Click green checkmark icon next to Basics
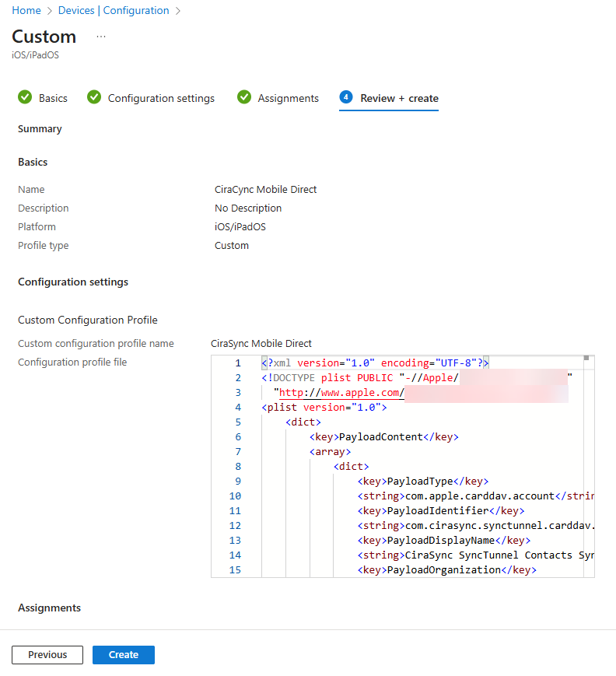Image resolution: width=616 pixels, height=676 pixels. coord(25,97)
